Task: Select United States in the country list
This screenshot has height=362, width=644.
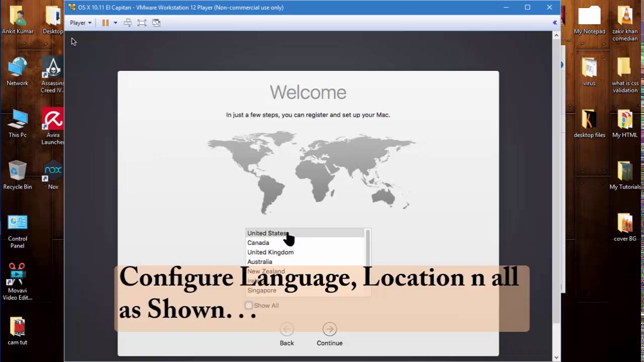Action: (x=305, y=233)
